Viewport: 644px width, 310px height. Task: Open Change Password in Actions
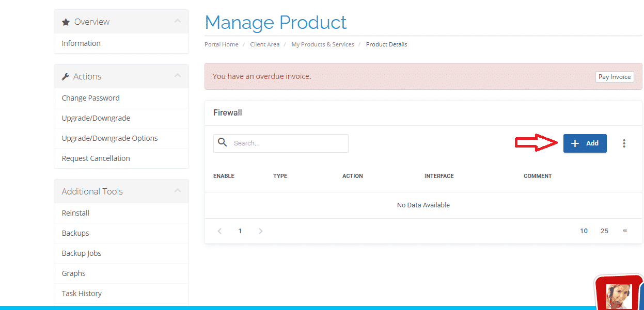click(x=90, y=98)
